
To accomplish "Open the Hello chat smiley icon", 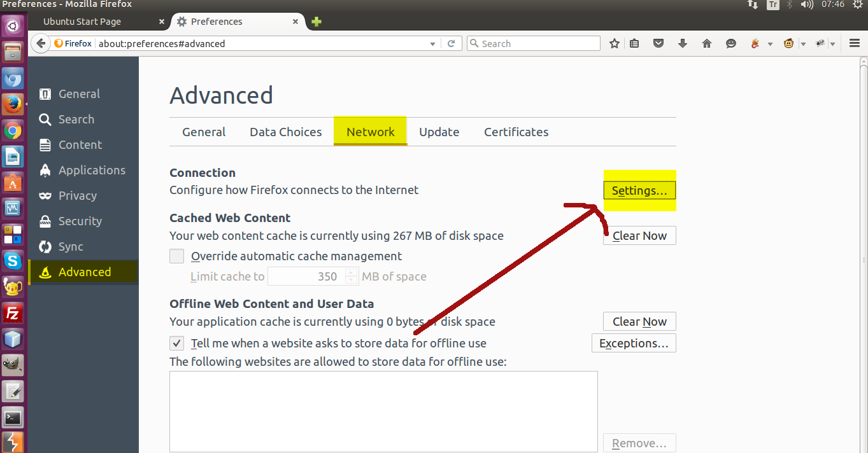I will pos(730,43).
